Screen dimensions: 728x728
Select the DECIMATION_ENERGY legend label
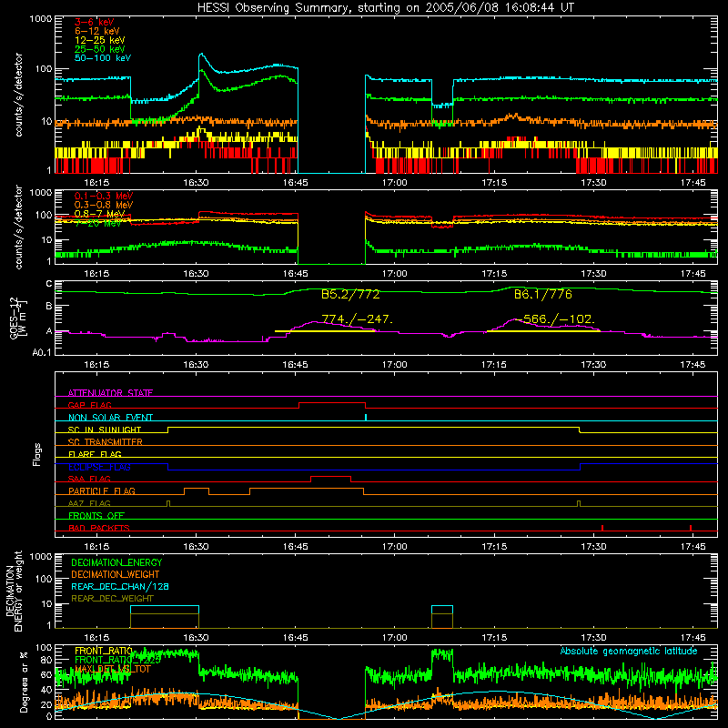116,562
